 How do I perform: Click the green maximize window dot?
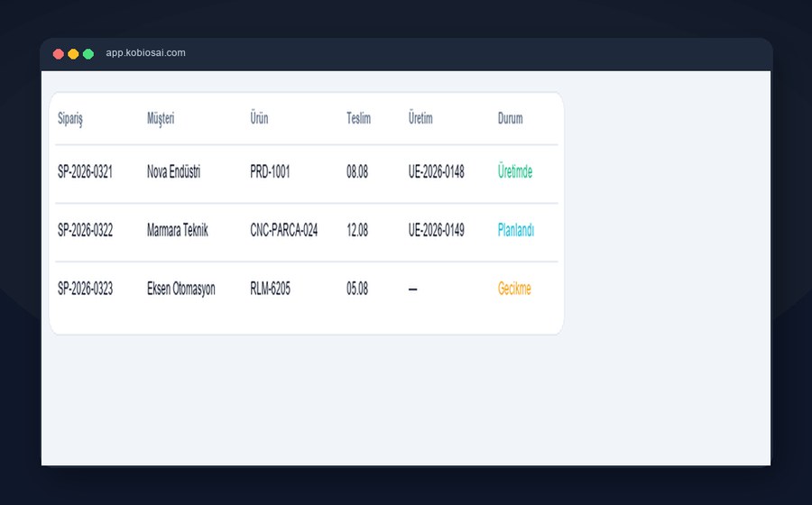pyautogui.click(x=88, y=54)
